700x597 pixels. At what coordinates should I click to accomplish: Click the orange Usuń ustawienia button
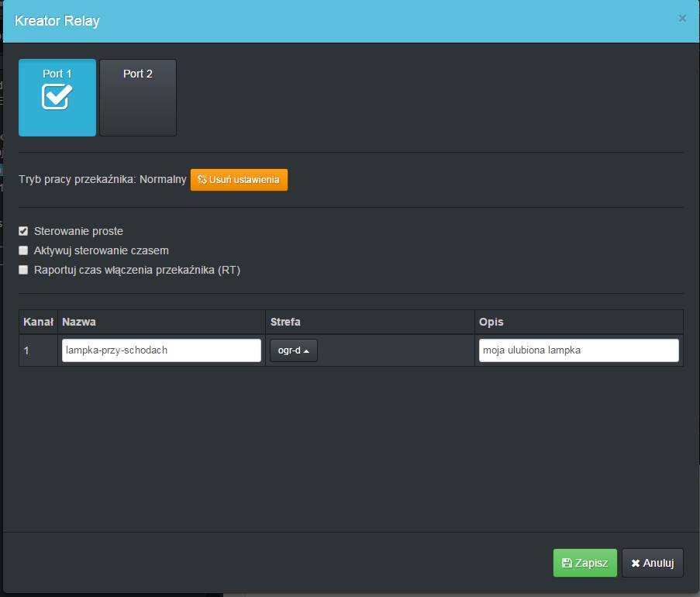coord(239,180)
